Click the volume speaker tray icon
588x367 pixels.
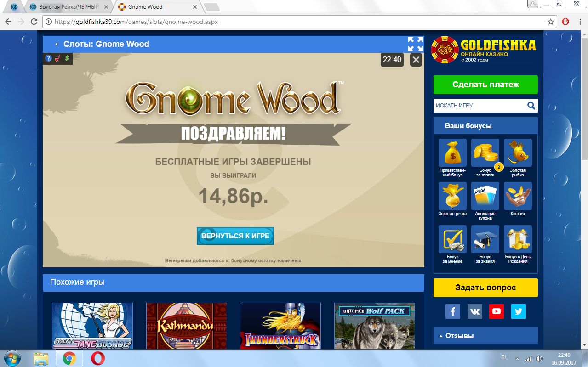pos(540,358)
